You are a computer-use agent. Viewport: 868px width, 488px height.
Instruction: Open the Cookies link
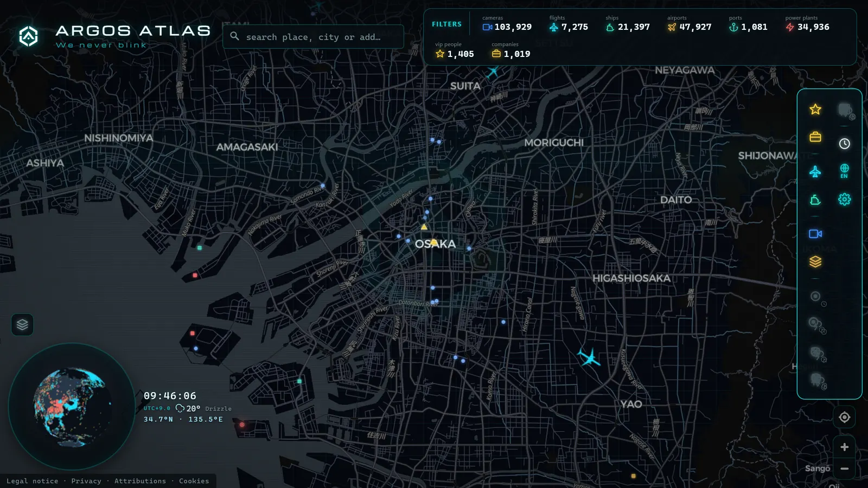click(194, 481)
